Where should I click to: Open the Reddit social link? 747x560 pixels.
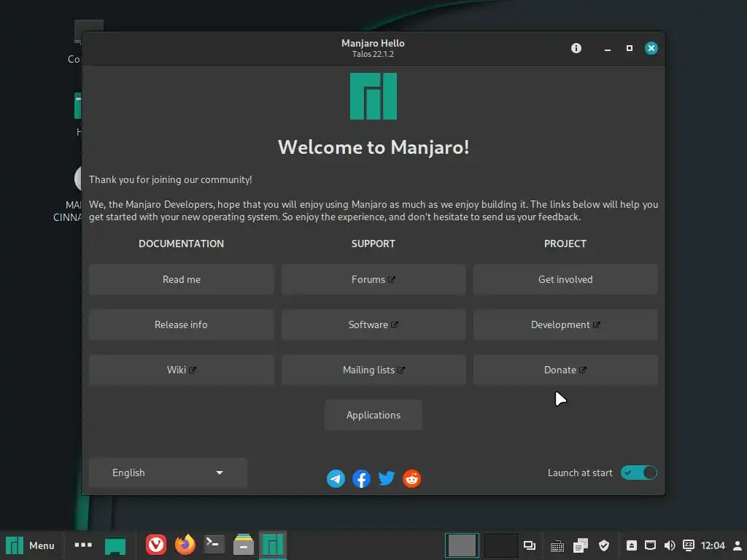pyautogui.click(x=411, y=478)
